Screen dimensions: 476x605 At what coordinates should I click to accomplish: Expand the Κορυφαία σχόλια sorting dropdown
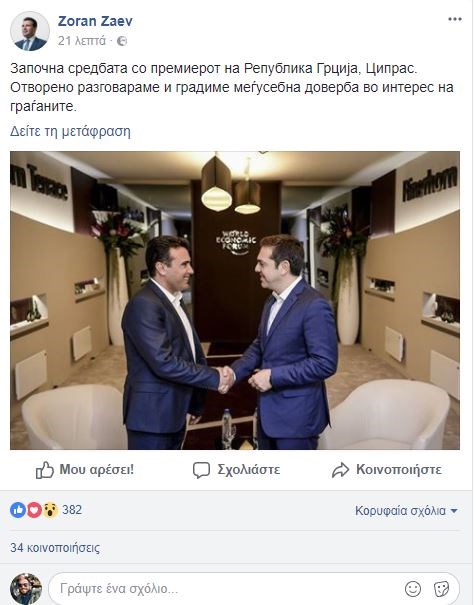click(406, 511)
